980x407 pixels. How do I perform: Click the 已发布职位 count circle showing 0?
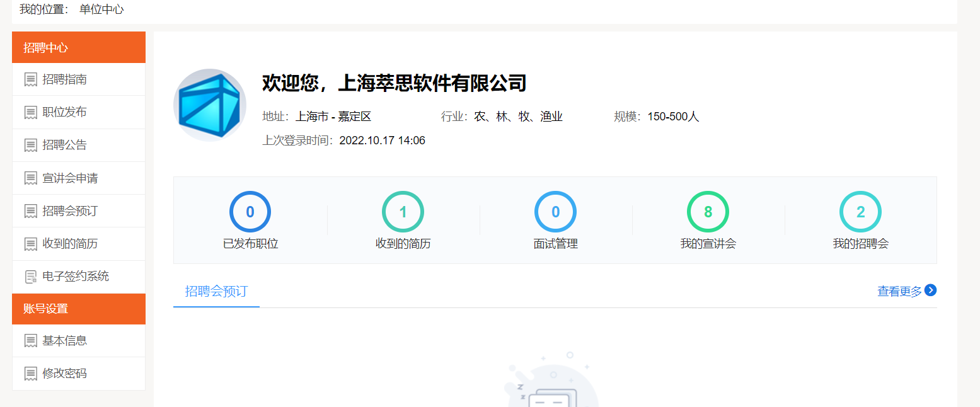[x=250, y=212]
